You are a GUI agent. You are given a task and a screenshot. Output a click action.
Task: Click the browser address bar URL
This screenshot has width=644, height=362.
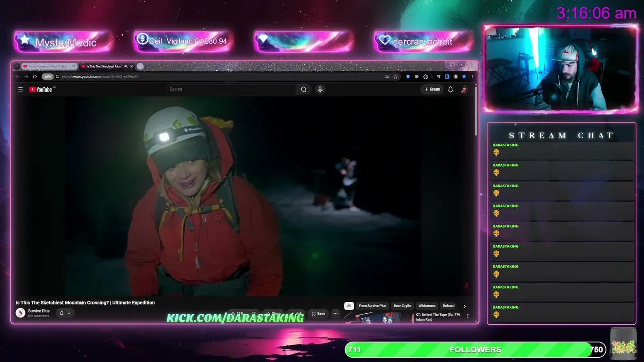[x=100, y=77]
